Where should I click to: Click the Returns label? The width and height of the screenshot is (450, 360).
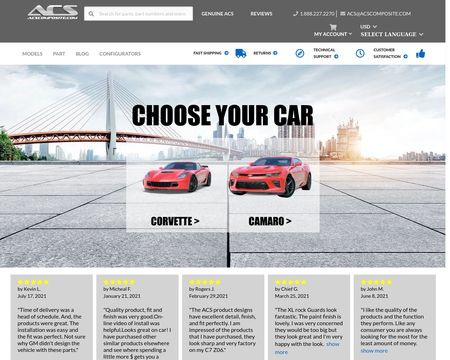point(262,53)
